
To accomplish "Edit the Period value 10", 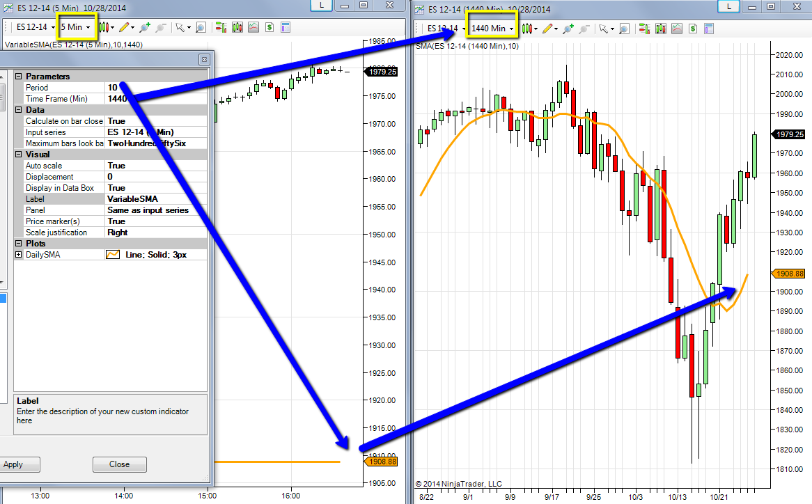I will pos(156,88).
